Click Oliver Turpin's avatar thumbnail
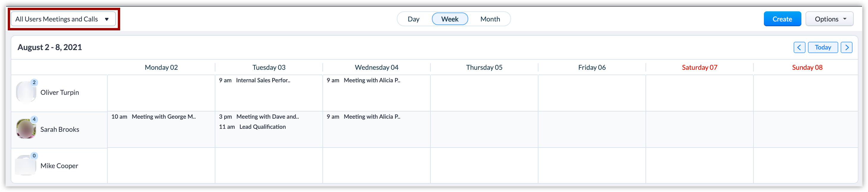Screen dimensions: 868x192 coord(26,92)
